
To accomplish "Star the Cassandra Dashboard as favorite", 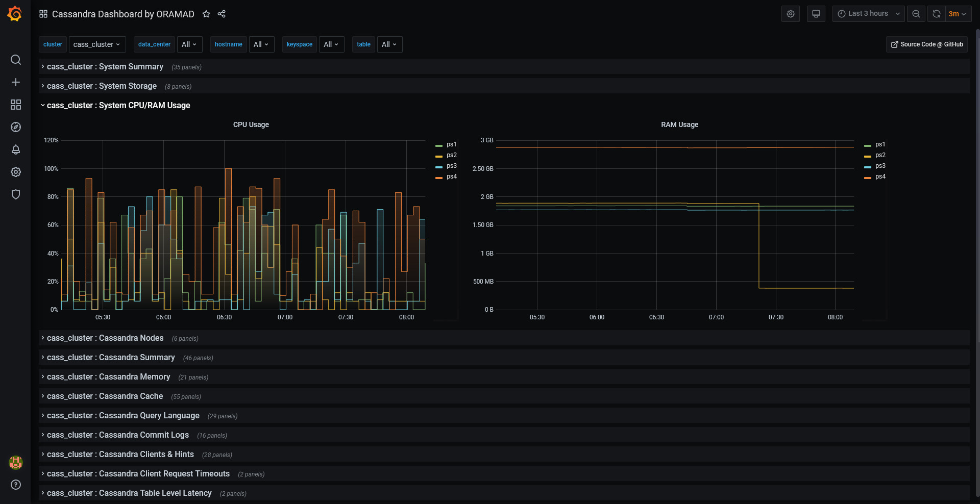I will pos(206,14).
